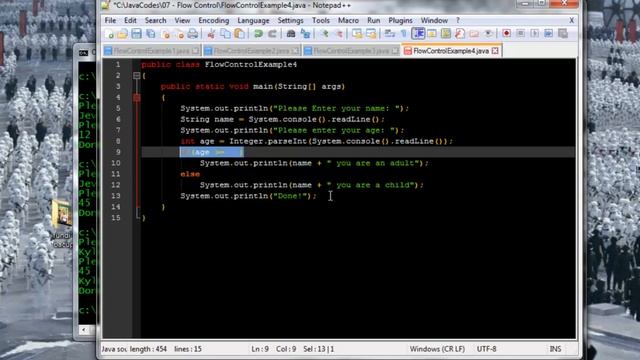This screenshot has width=640, height=360.
Task: Print the document with the printer icon
Action: click(193, 34)
